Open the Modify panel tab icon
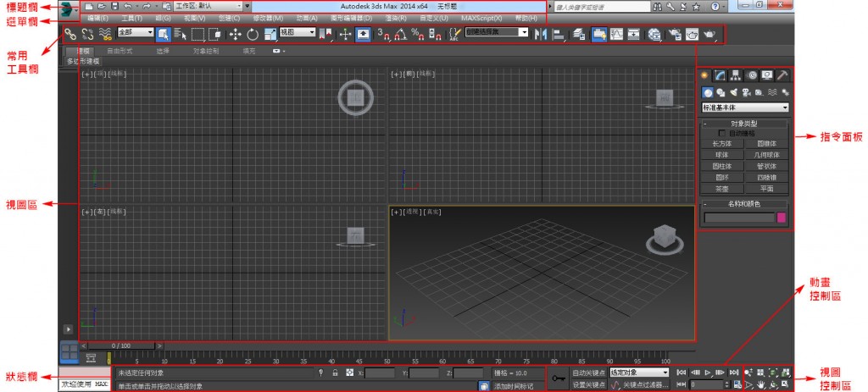The height and width of the screenshot is (392, 868). [x=720, y=75]
